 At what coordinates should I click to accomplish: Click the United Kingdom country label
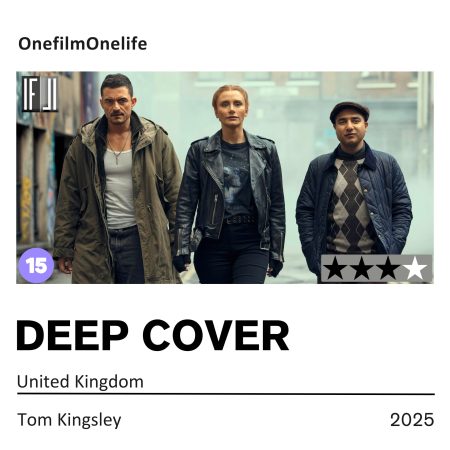pos(80,381)
